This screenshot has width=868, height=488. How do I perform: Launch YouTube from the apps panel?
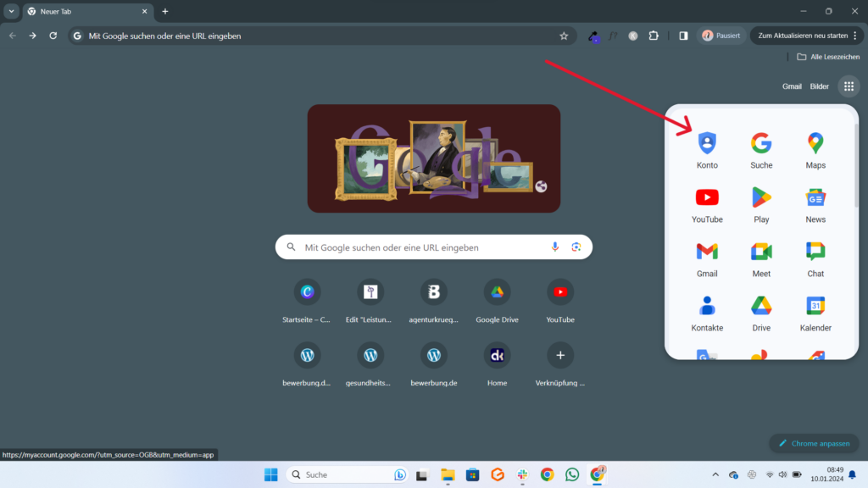(x=707, y=204)
